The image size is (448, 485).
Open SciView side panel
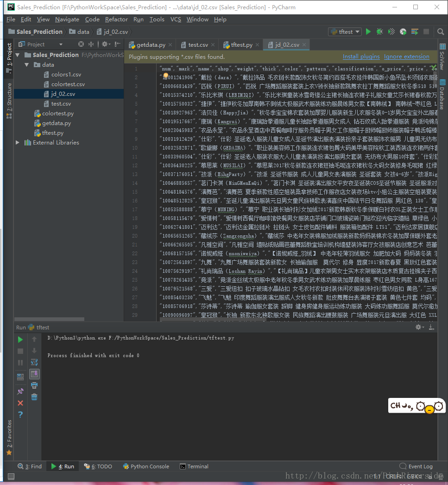pyautogui.click(x=442, y=57)
